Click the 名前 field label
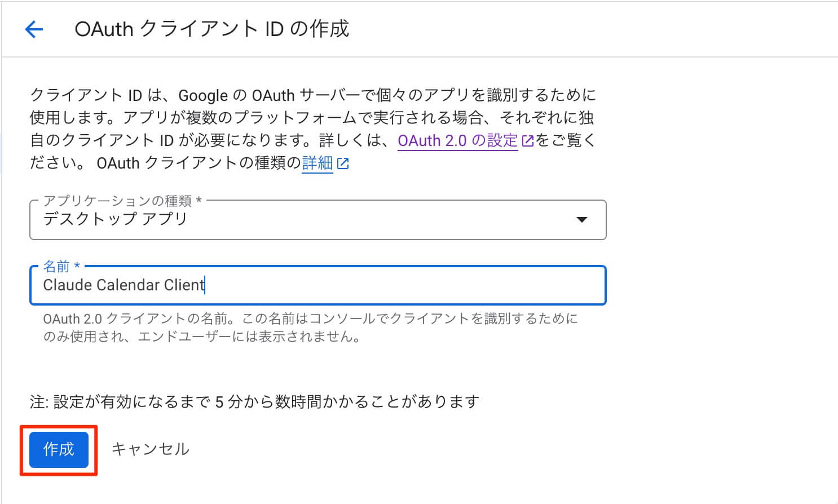The width and height of the screenshot is (838, 504). (x=56, y=266)
